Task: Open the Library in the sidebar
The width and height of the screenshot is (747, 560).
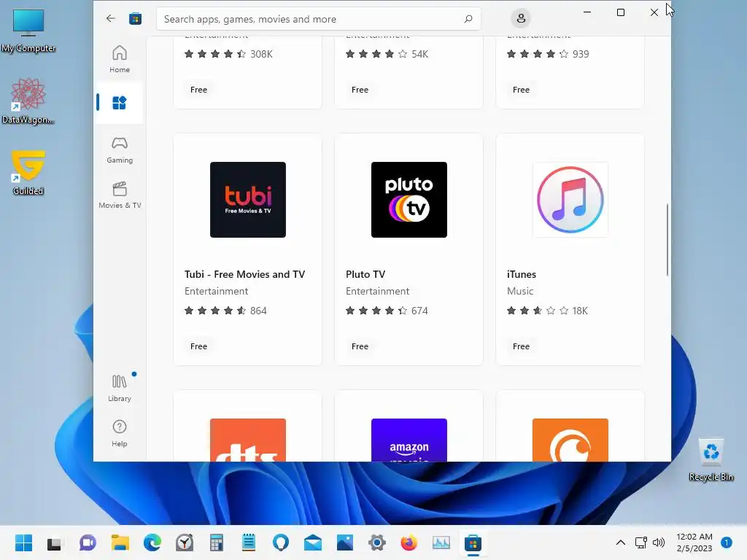Action: click(119, 388)
